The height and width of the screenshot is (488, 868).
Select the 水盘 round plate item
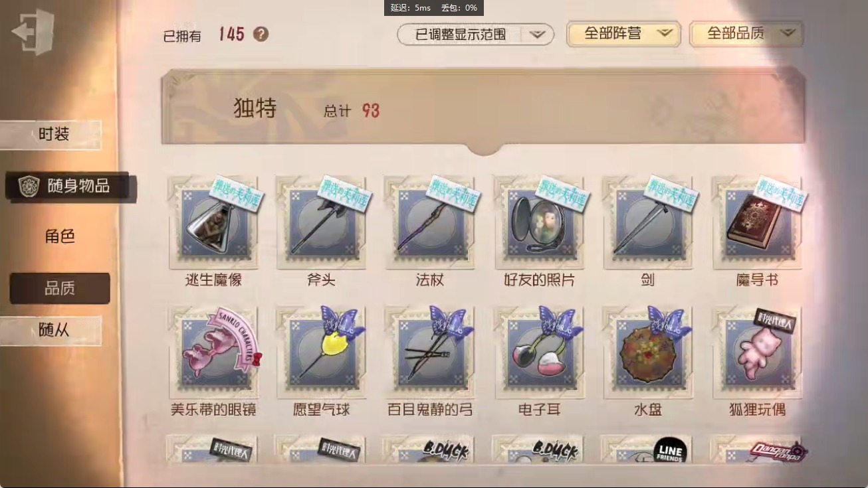pyautogui.click(x=648, y=353)
